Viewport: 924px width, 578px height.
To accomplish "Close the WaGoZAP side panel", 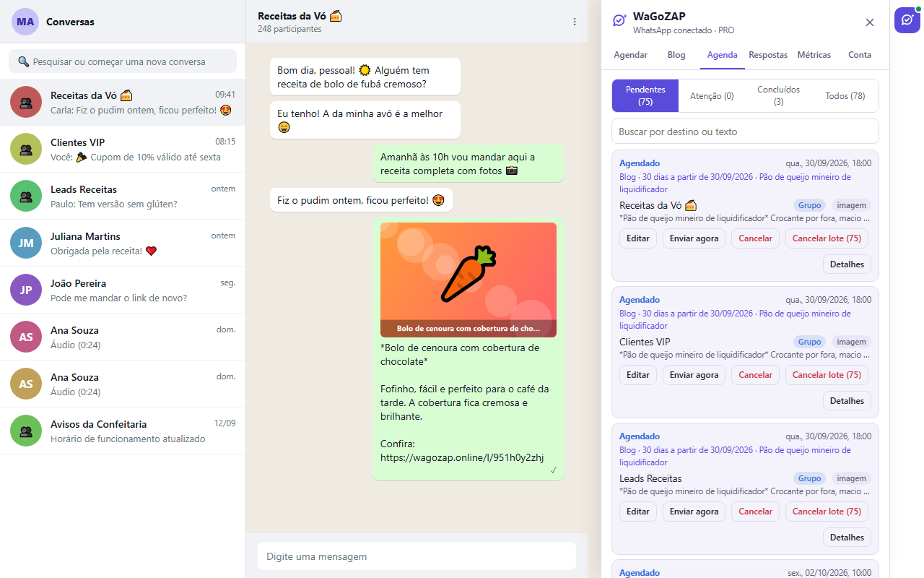I will click(870, 22).
